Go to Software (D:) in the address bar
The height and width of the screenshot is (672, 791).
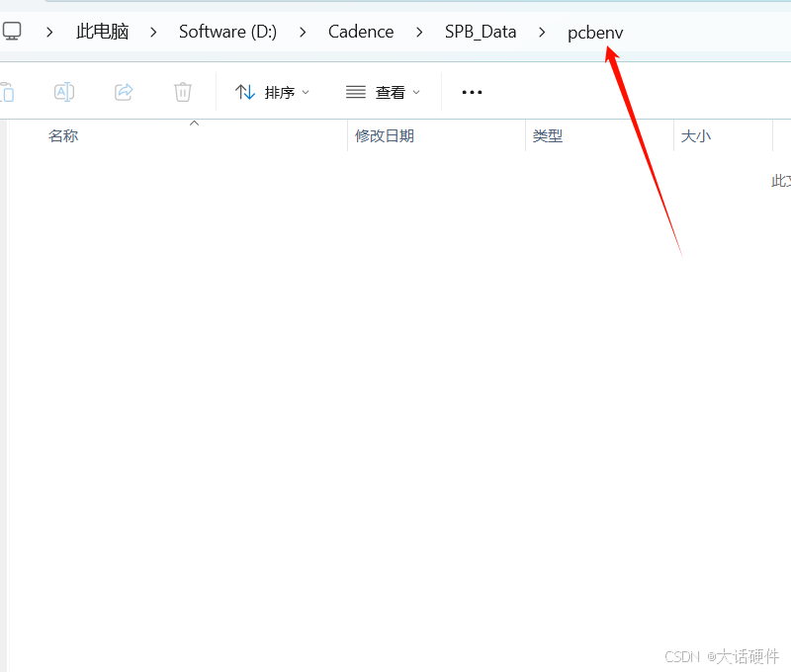[227, 31]
